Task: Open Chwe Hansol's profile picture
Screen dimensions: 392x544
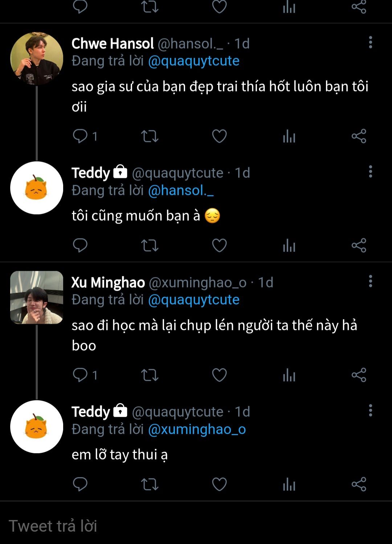Action: 37,58
